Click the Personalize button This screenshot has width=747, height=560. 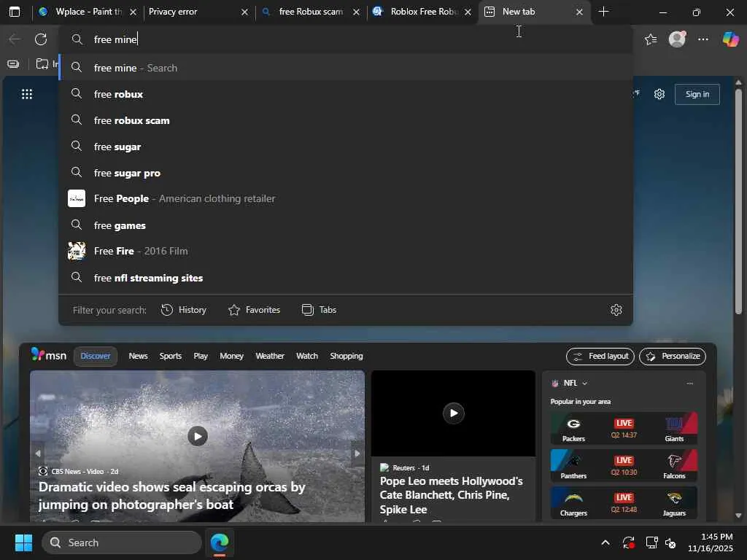[x=672, y=356]
